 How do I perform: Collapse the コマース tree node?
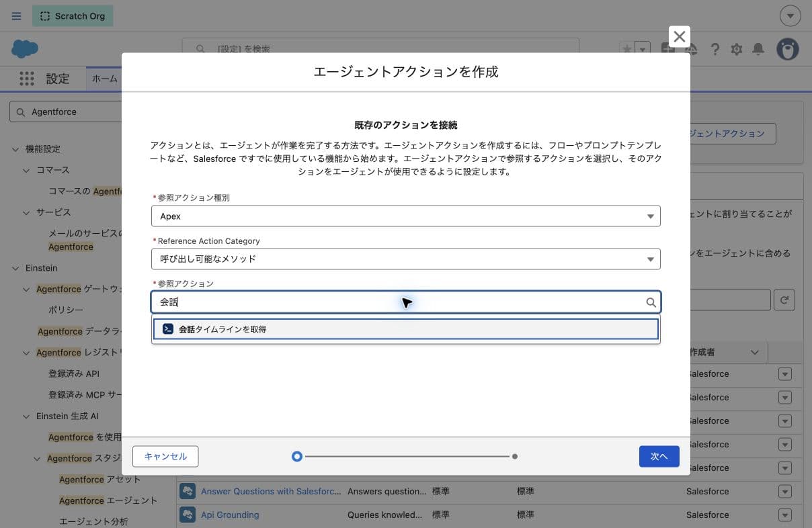click(x=26, y=171)
